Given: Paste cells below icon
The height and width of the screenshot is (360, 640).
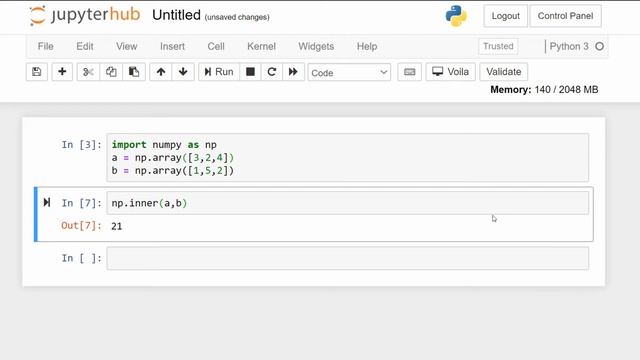Looking at the screenshot, I should pos(134,72).
